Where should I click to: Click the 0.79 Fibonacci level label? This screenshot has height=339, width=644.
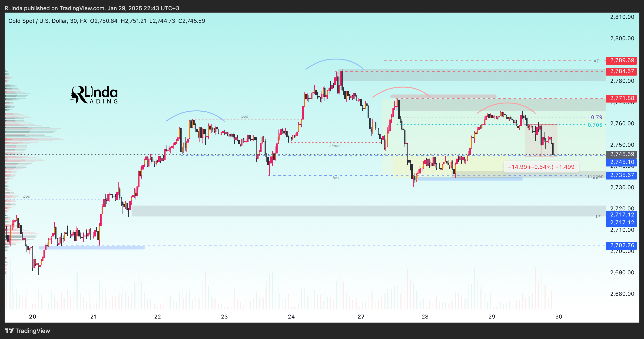tap(597, 117)
